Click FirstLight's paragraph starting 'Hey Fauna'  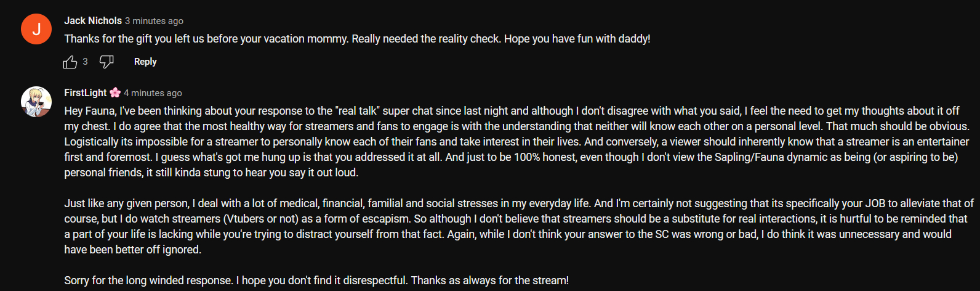coord(511,142)
